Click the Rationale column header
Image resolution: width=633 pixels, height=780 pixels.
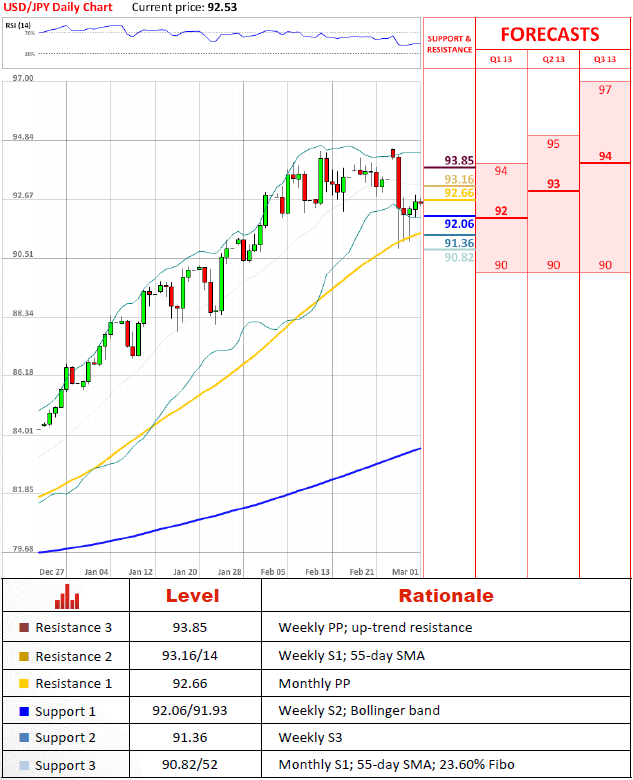click(x=446, y=595)
